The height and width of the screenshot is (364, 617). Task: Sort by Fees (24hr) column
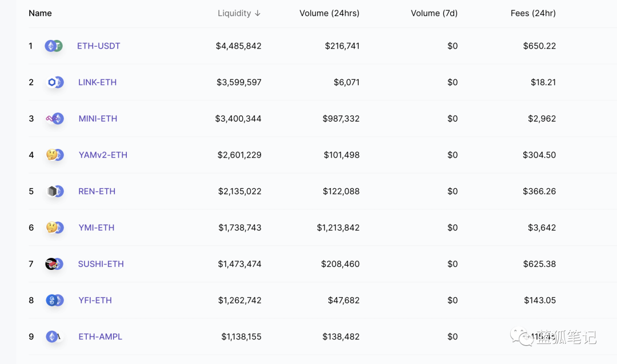click(532, 13)
